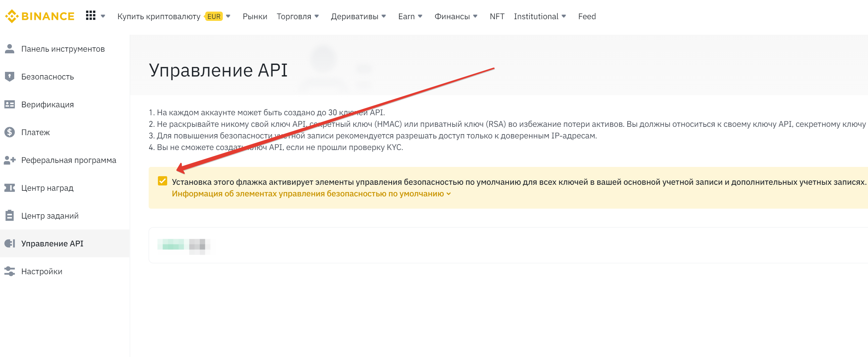Screen dimensions: 868x357
Task: Click note about trusted IP addresses
Action: pos(373,136)
